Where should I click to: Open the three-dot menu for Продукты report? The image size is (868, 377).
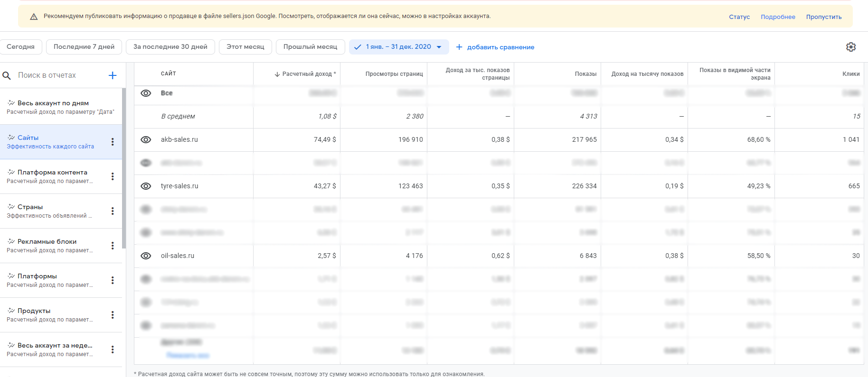(x=113, y=315)
